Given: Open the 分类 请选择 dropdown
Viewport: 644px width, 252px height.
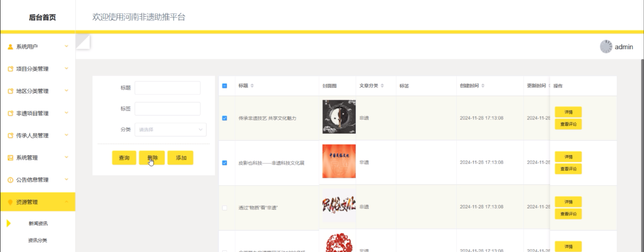Looking at the screenshot, I should pos(170,130).
